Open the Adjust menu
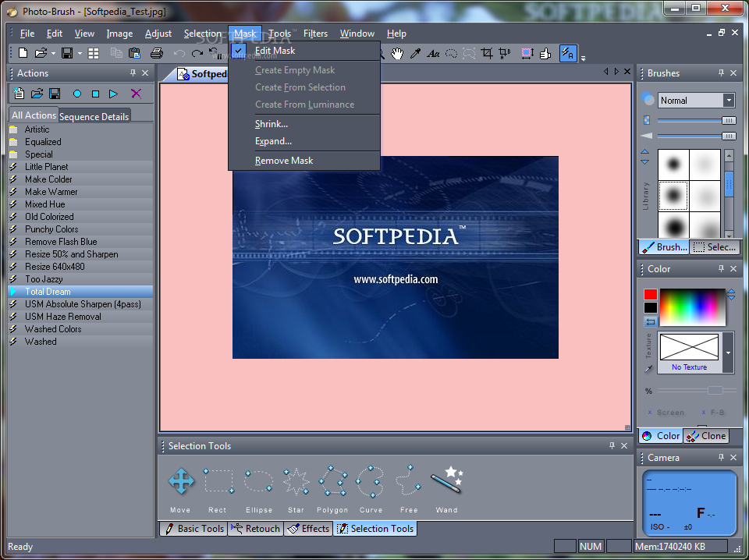This screenshot has height=560, width=749. [x=158, y=34]
